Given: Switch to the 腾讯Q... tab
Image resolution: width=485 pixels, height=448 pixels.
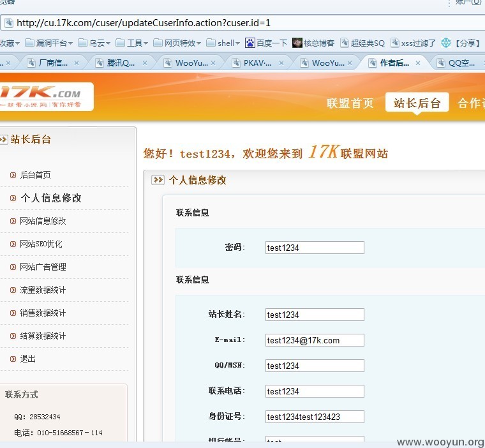Looking at the screenshot, I should click(x=121, y=63).
